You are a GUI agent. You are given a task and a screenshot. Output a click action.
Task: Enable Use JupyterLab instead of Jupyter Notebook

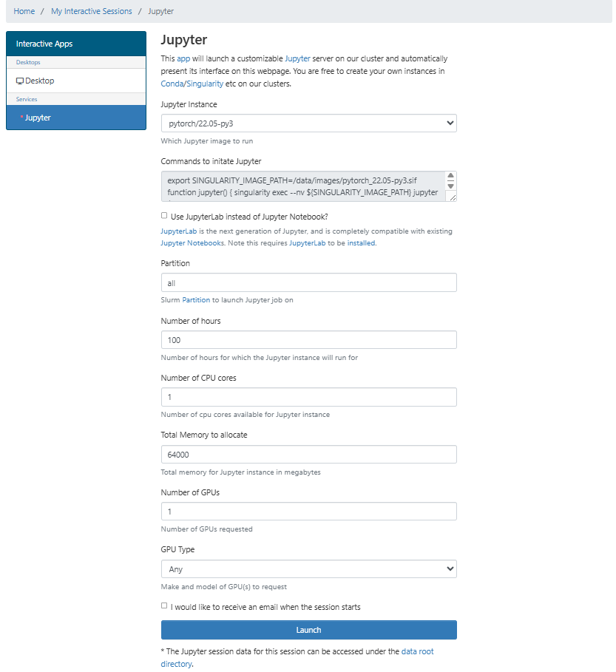pos(164,216)
